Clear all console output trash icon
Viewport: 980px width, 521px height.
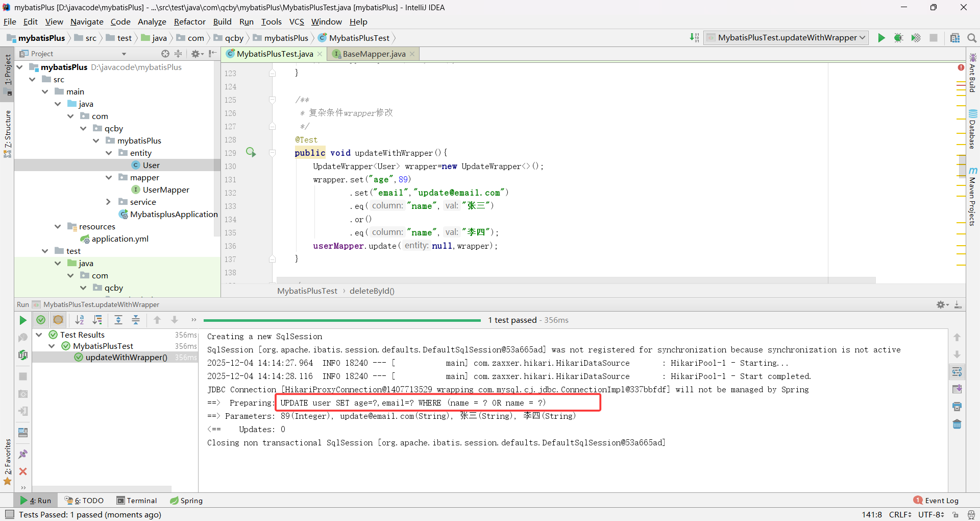click(957, 424)
